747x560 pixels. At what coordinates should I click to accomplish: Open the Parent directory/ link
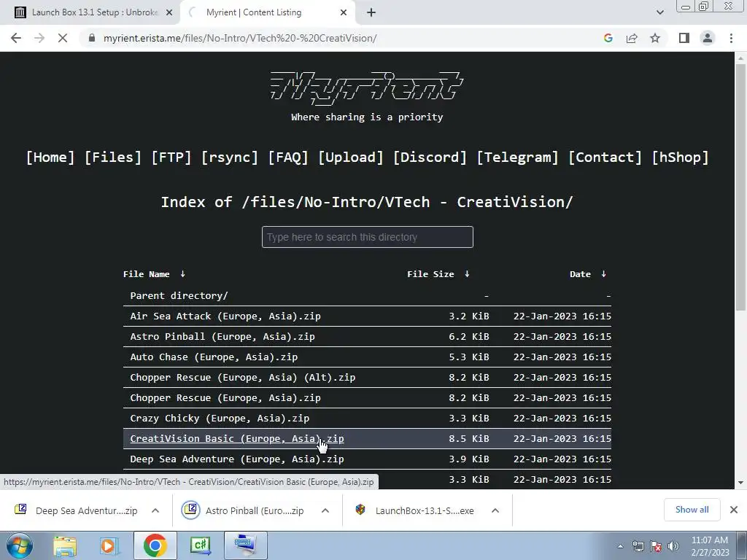click(179, 296)
